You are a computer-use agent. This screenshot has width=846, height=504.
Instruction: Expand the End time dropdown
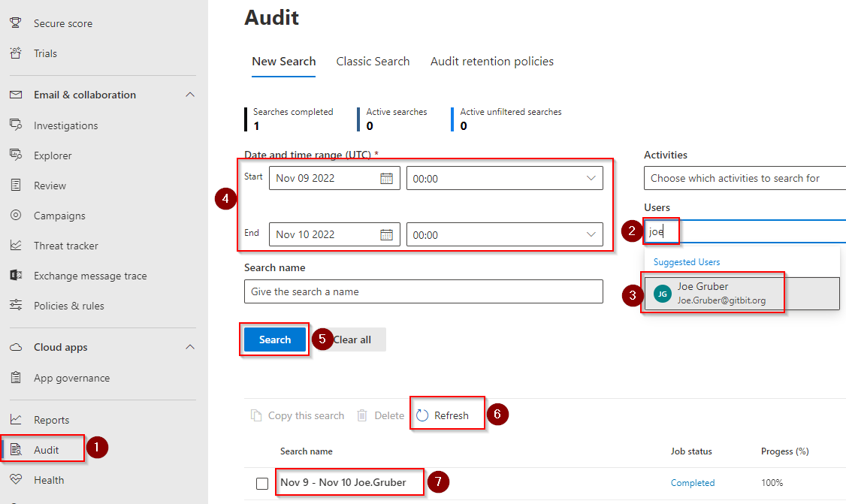[x=591, y=234]
